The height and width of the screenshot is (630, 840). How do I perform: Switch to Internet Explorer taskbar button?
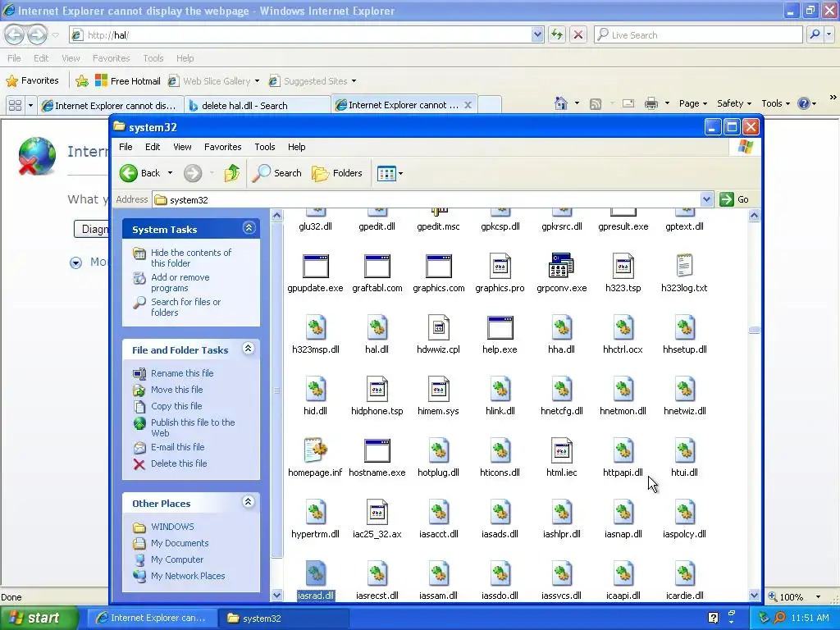(152, 618)
